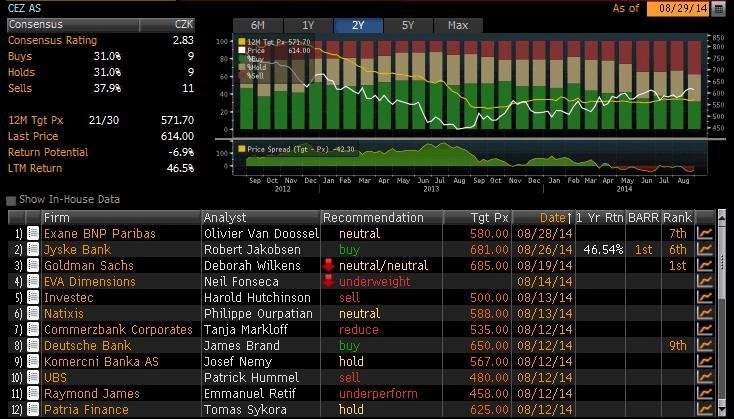Viewport: 734px width, 419px height.
Task: Click the yellow Price Spread legend swatch
Action: click(242, 149)
